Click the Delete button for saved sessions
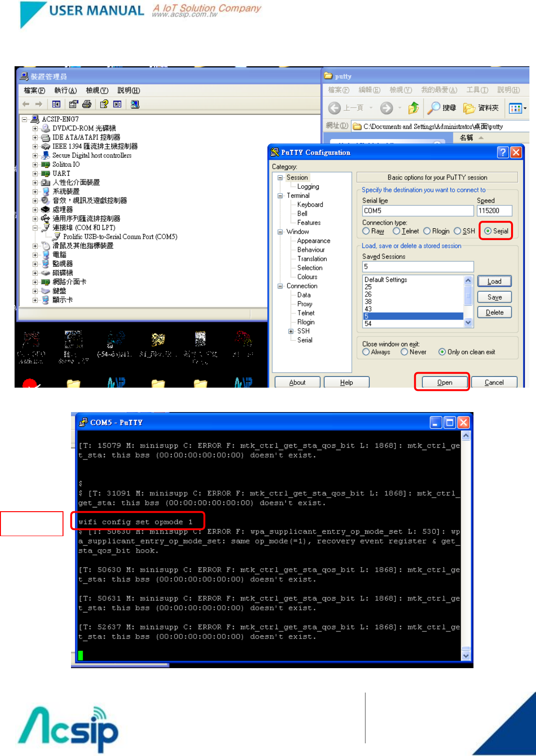This screenshot has width=536, height=756. (x=495, y=312)
